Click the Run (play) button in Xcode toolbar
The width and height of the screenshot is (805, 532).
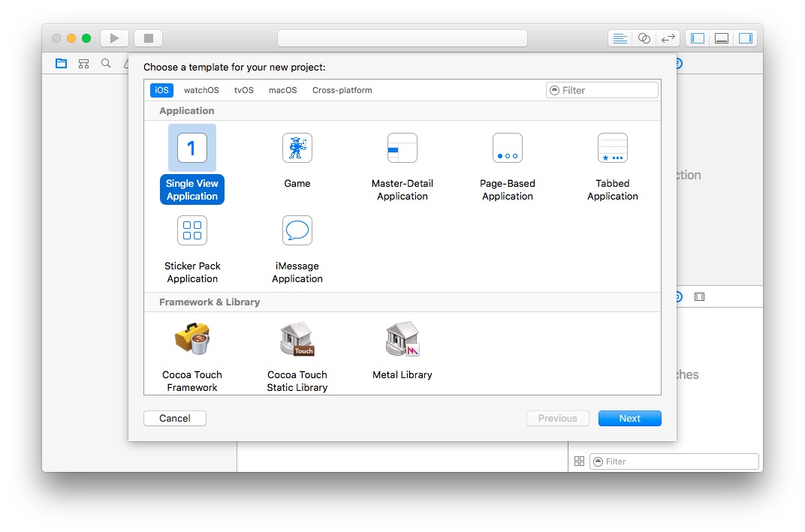pos(114,38)
